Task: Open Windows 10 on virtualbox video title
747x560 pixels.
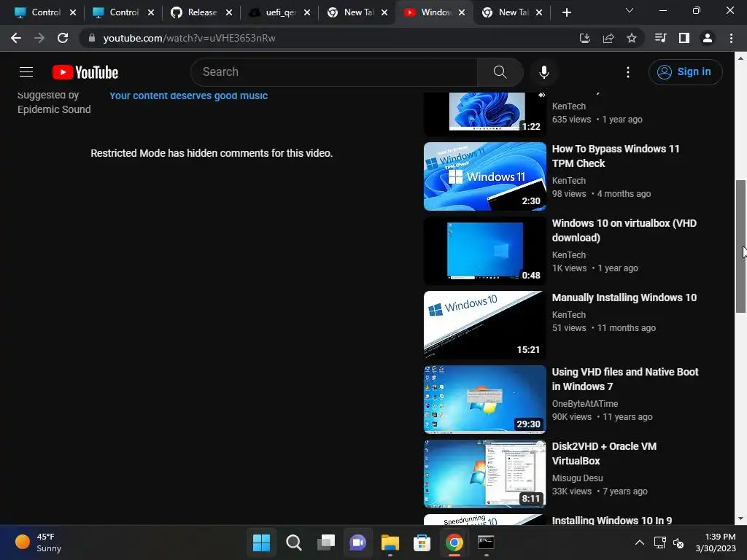Action: point(624,230)
